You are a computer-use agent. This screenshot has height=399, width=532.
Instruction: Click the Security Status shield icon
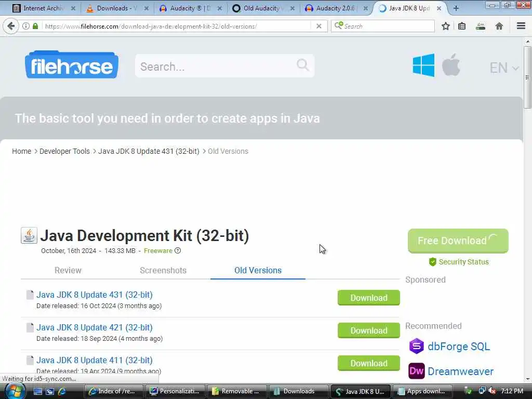[432, 262]
